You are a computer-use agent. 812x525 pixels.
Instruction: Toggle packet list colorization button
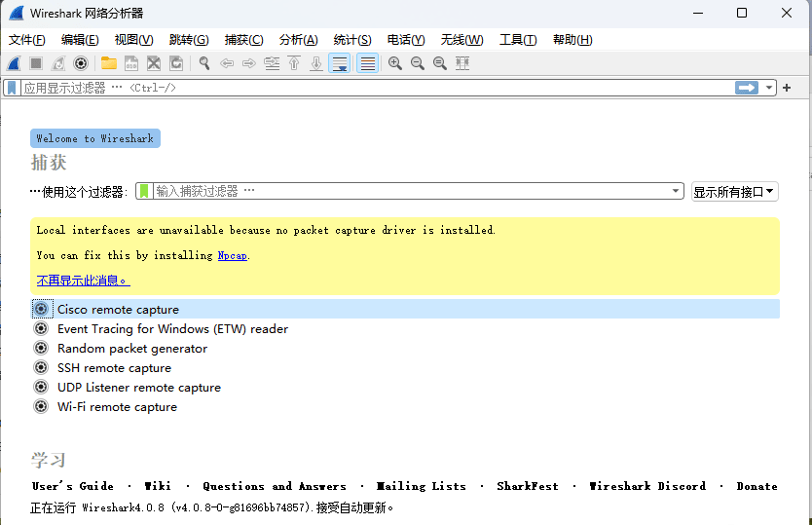pos(367,63)
